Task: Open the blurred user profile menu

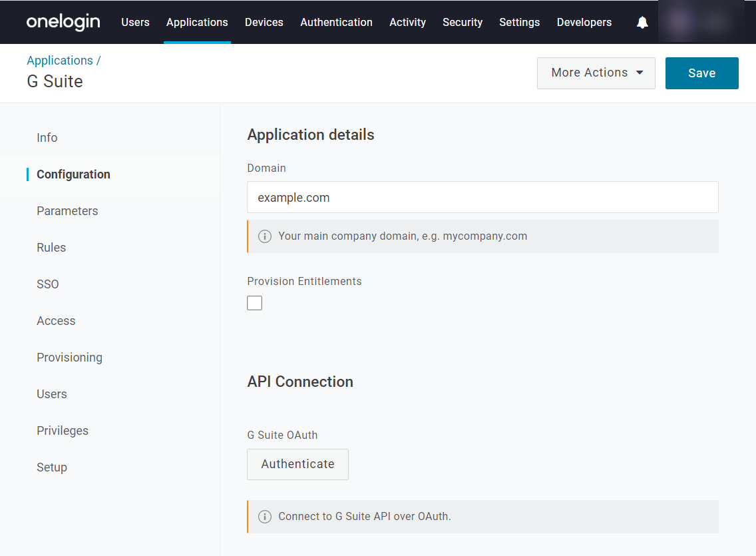Action: (x=701, y=22)
